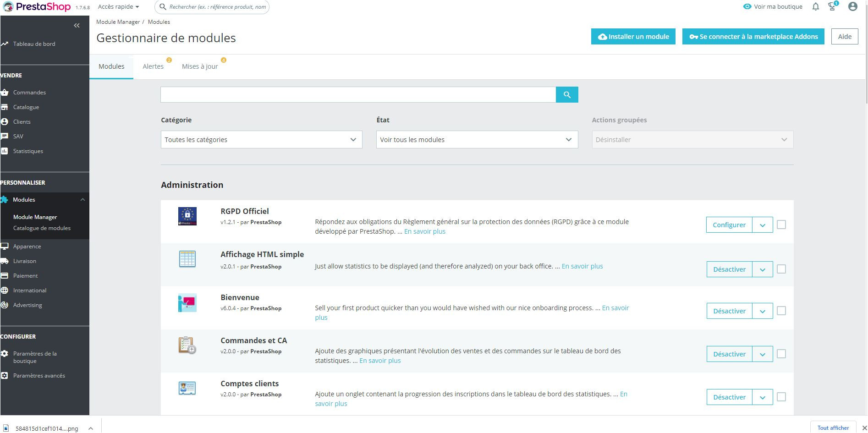Open dropdown arrow for Commandes et CA

(763, 354)
